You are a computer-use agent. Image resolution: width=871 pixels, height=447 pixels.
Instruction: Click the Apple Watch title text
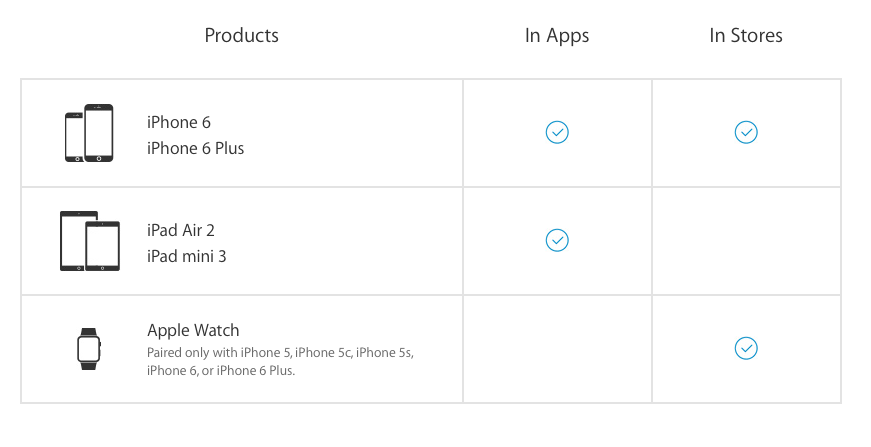point(193,330)
